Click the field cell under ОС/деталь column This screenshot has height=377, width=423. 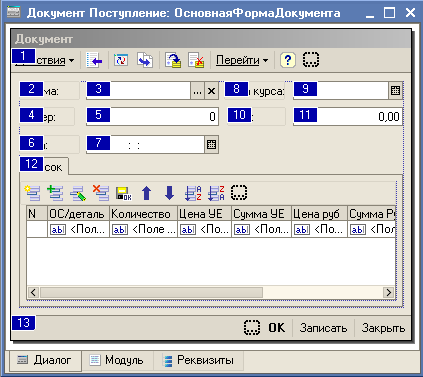(78, 229)
